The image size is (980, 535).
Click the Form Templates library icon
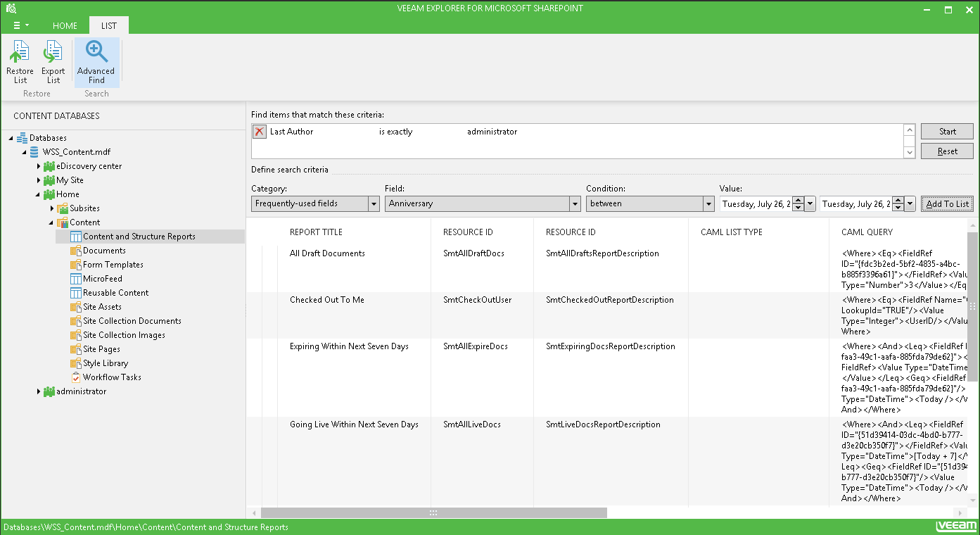(x=76, y=265)
